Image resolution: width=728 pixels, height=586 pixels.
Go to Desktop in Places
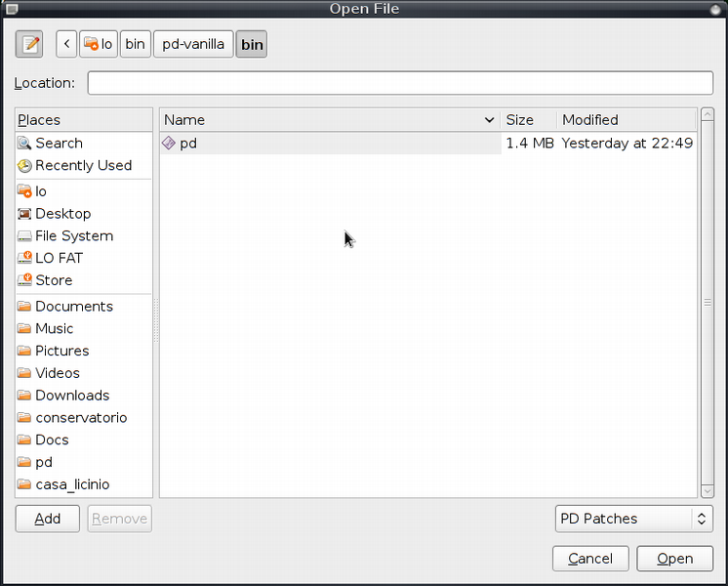click(x=84, y=214)
